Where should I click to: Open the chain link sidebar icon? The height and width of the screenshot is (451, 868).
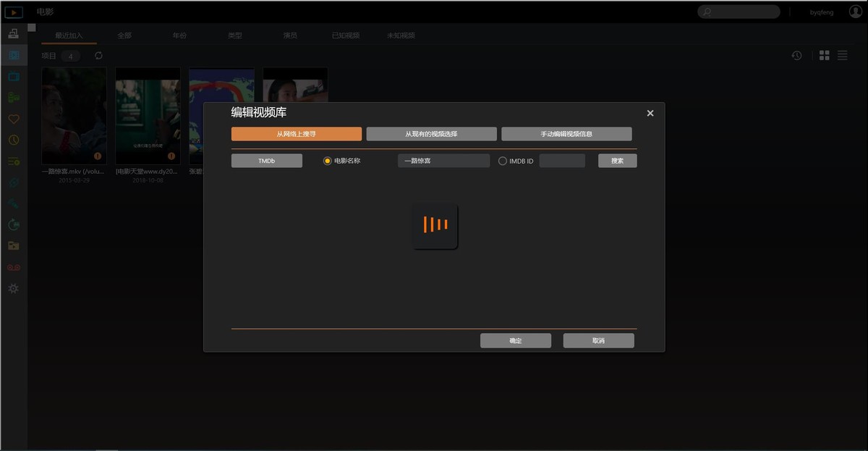(x=14, y=182)
